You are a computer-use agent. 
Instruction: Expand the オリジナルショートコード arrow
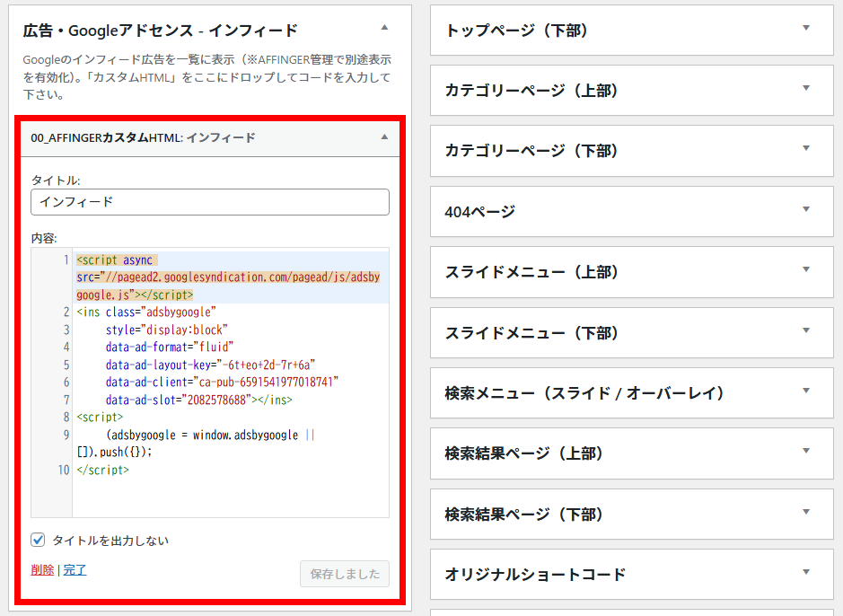pyautogui.click(x=805, y=573)
